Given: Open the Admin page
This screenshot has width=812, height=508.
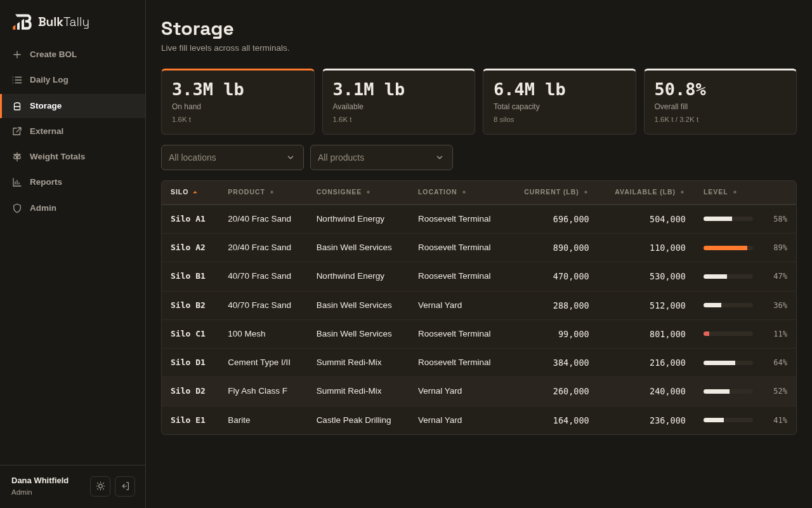Looking at the screenshot, I should 73,208.
